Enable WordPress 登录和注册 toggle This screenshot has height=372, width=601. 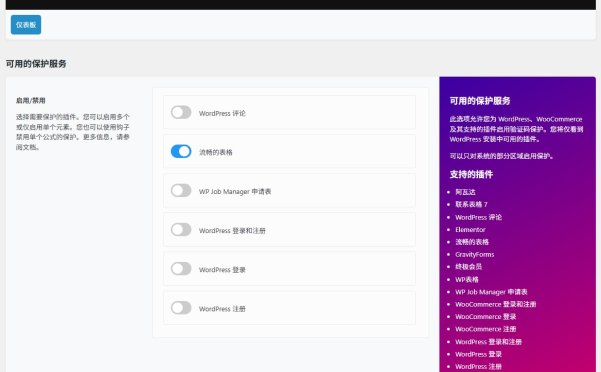pos(181,229)
